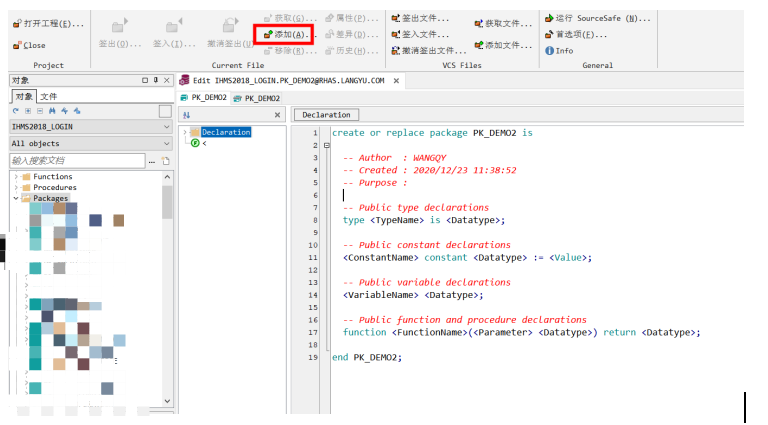Screen dimensions: 768x425
Task: Click 签入文件 check in files
Action: coord(420,34)
